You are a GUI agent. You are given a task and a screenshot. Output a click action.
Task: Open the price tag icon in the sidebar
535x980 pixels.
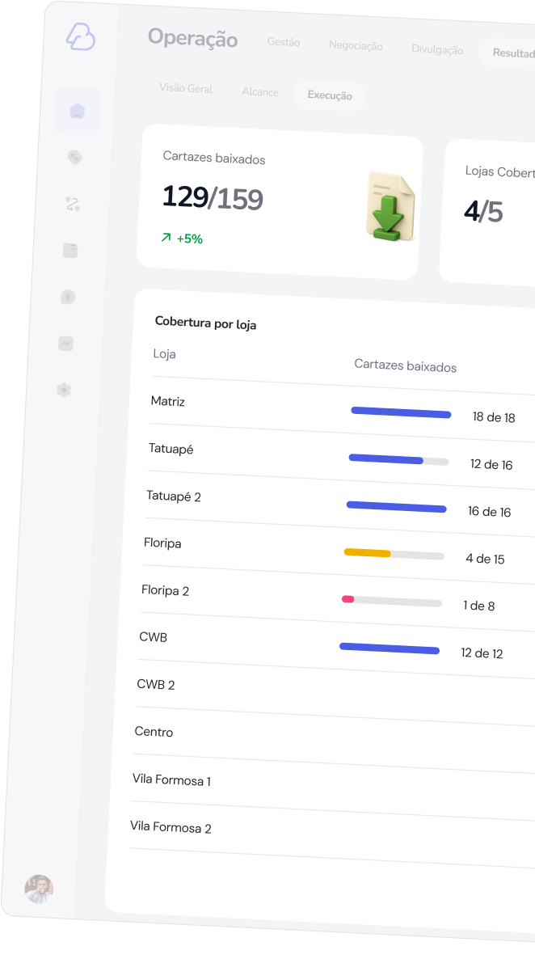75,158
